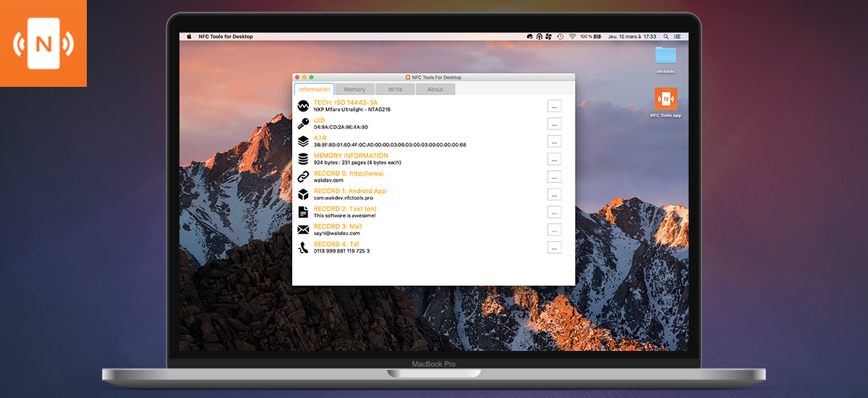The height and width of the screenshot is (398, 868).
Task: Switch to the Memory tab
Action: pyautogui.click(x=354, y=90)
